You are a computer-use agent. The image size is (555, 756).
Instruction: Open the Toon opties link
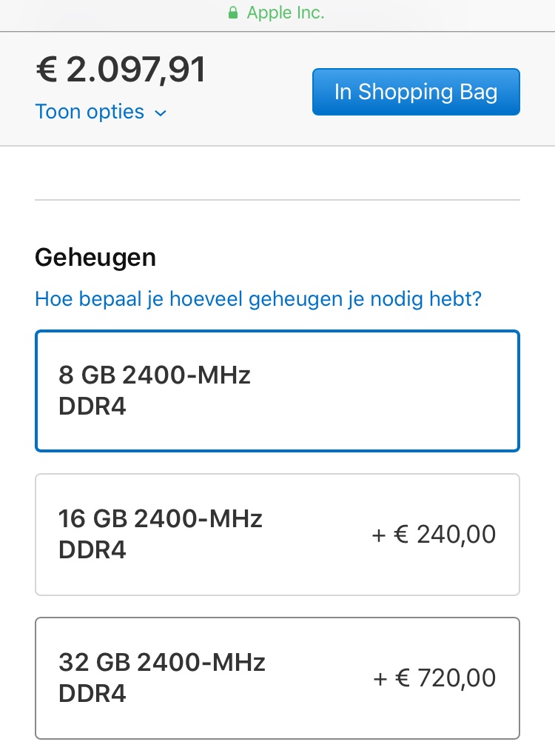coord(90,112)
